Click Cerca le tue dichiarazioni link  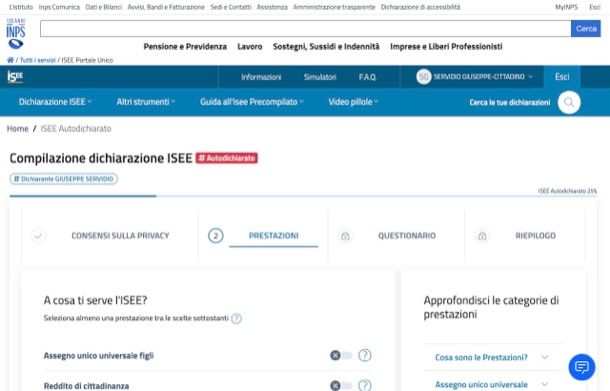(x=510, y=102)
